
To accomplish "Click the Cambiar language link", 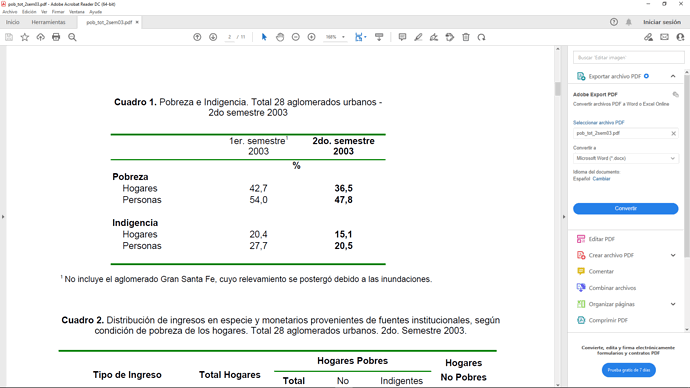I will tap(601, 179).
